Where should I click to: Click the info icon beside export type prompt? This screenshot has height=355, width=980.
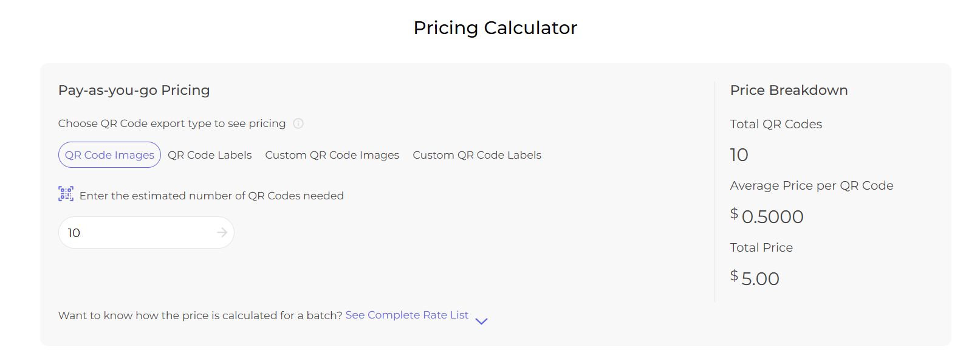[298, 123]
